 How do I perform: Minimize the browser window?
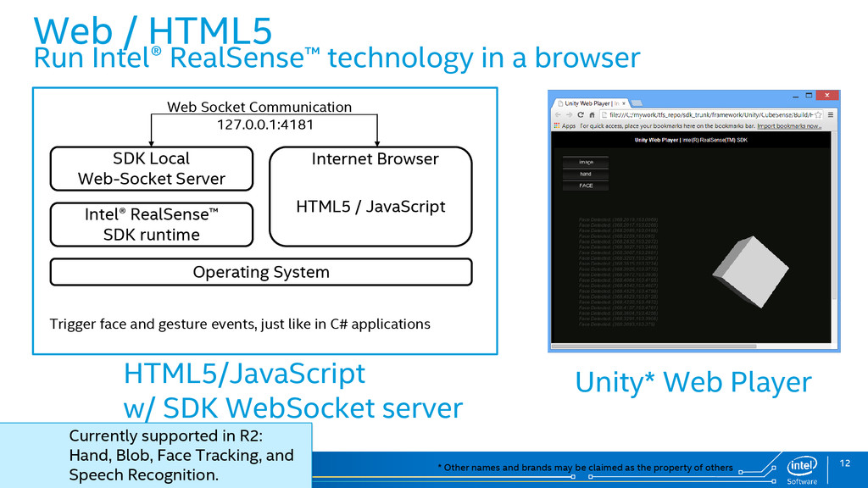pyautogui.click(x=795, y=96)
